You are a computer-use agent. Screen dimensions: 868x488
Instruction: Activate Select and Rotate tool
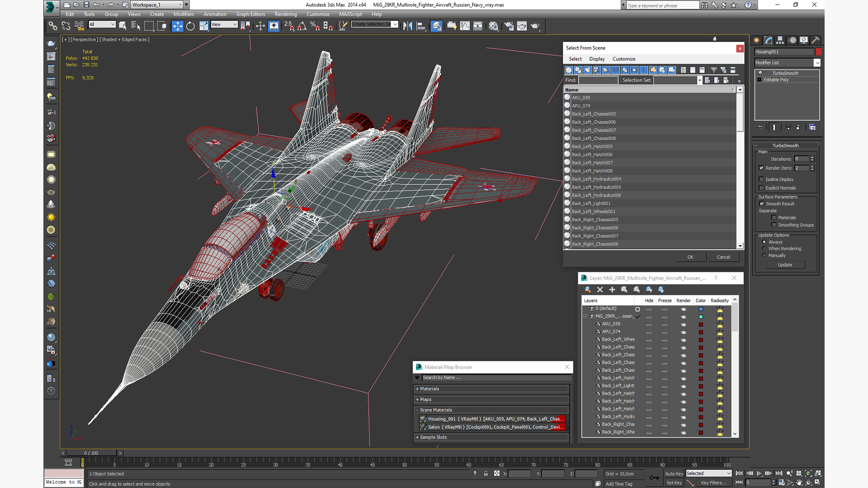[x=190, y=26]
